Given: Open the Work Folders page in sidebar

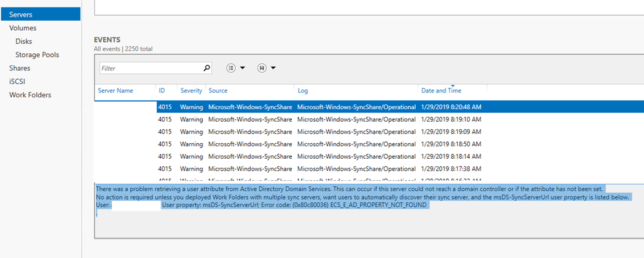Looking at the screenshot, I should click(x=30, y=95).
